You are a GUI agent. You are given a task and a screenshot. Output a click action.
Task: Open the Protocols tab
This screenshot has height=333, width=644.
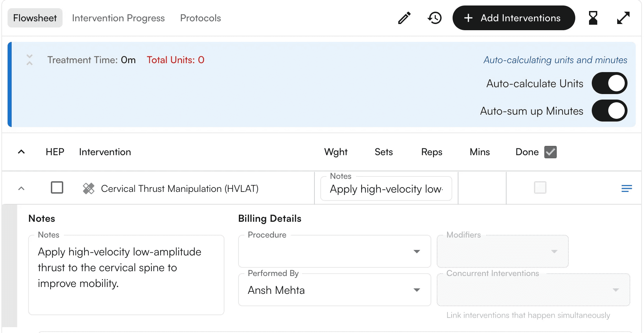click(200, 18)
